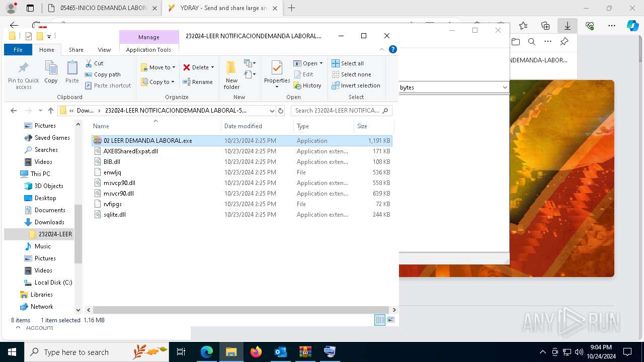Refresh the folder view
644x362 pixels.
[x=281, y=111]
